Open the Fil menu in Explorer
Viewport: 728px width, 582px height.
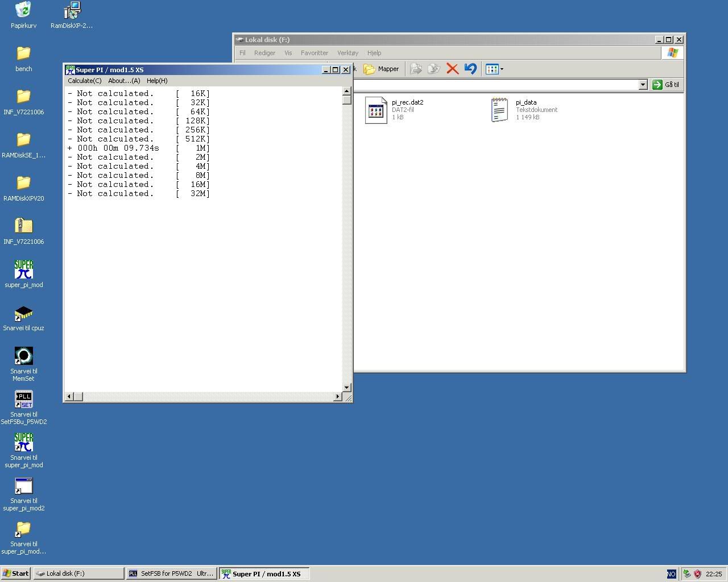242,53
